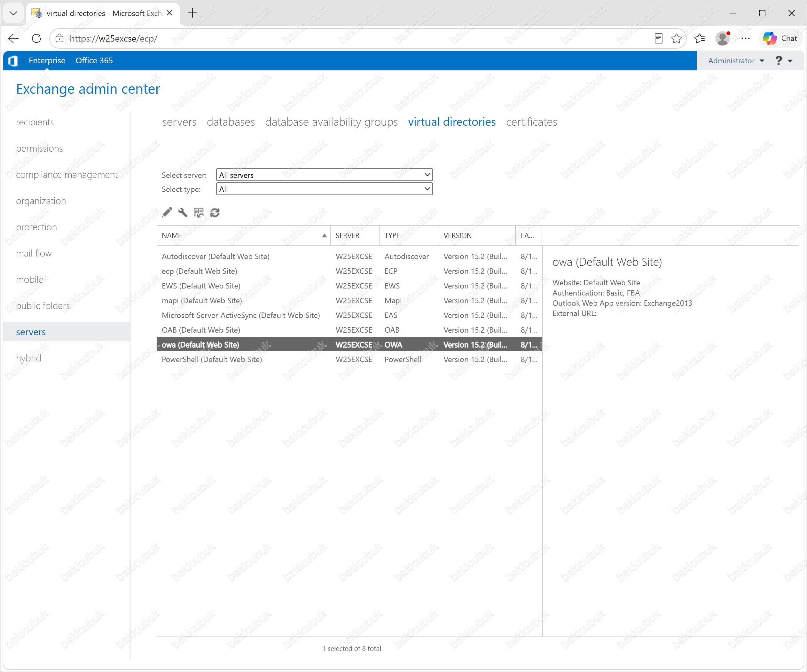Viewport: 807px width, 672px height.
Task: Select ecp (Default Web Site) row
Action: (x=349, y=271)
